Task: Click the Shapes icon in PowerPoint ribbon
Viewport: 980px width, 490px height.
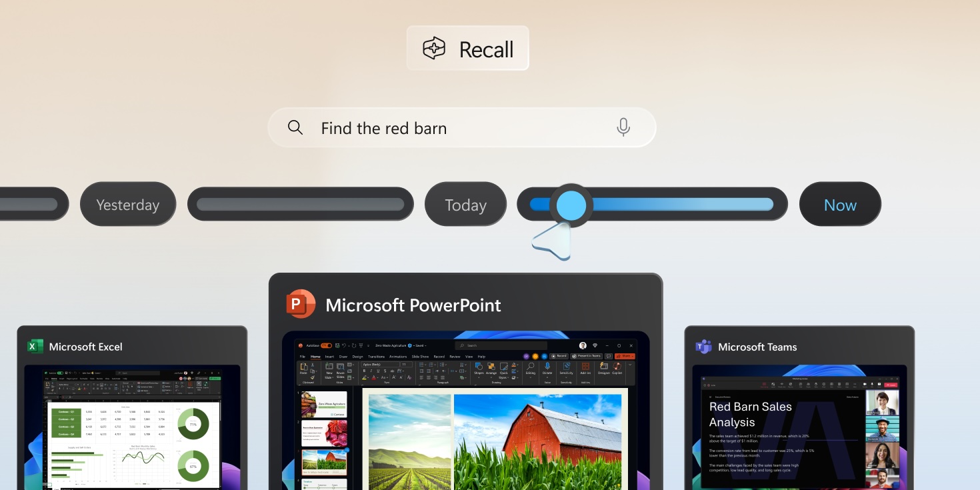Action: [479, 366]
